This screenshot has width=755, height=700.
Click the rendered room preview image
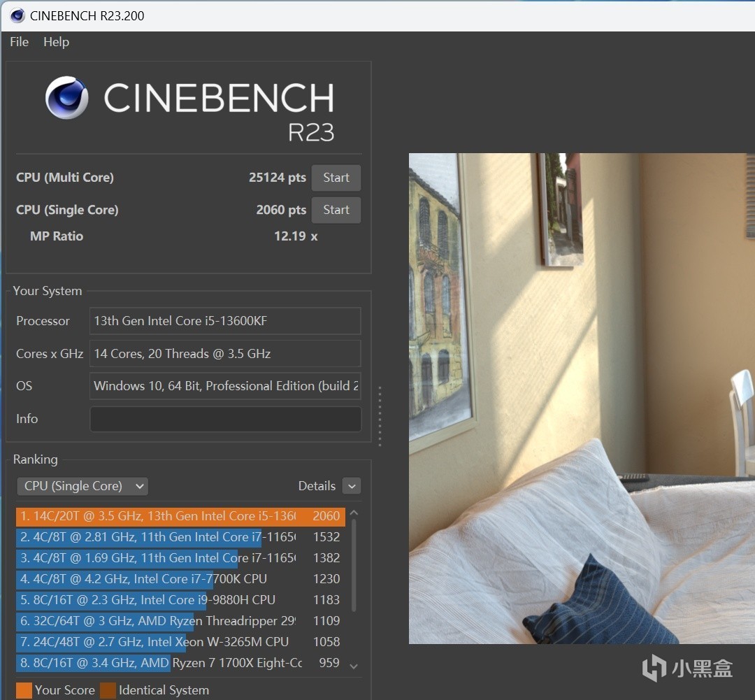point(582,399)
